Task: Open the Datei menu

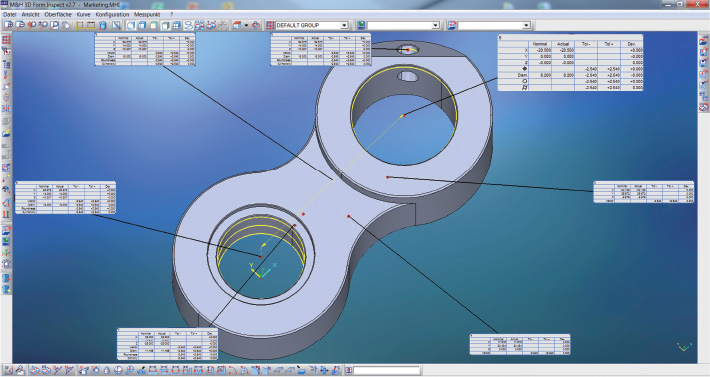Action: [10, 14]
